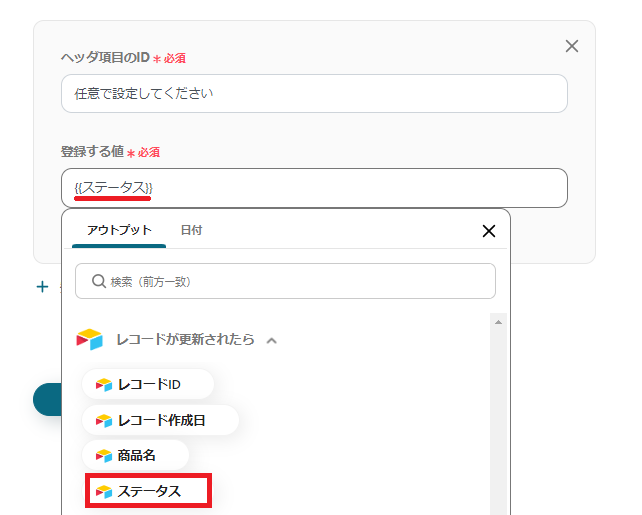Pick the ステータス output chip
Image resolution: width=642 pixels, height=515 pixels.
point(148,491)
